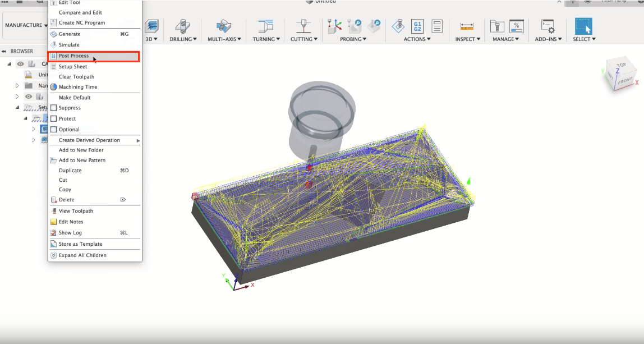Open the INSPECT dropdown menu
Image resolution: width=644 pixels, height=344 pixels.
point(468,39)
